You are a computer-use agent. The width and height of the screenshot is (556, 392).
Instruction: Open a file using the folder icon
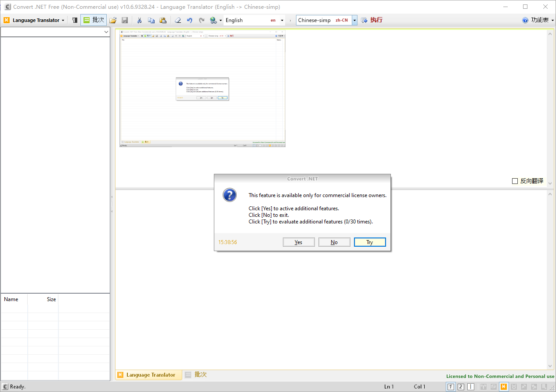click(x=113, y=20)
